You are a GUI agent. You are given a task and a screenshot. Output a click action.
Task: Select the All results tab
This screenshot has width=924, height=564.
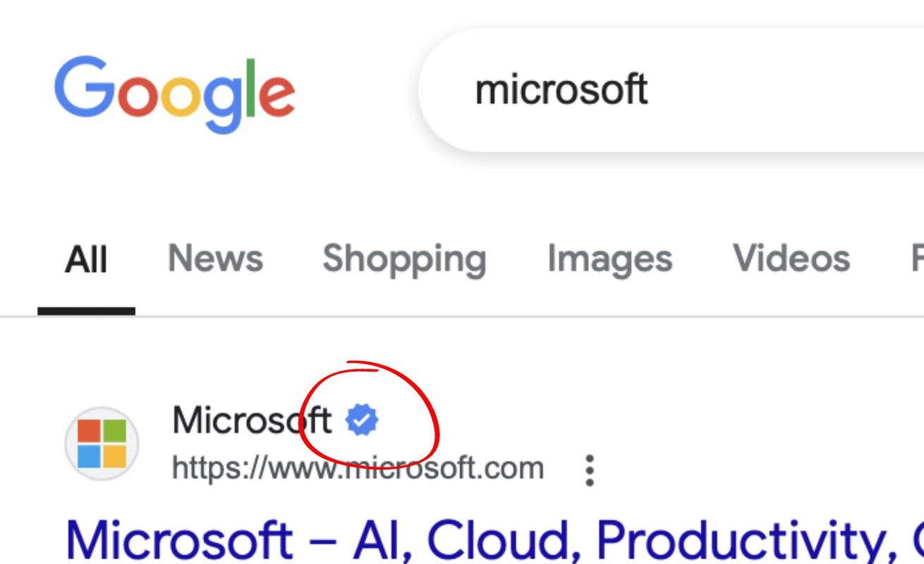[x=86, y=259]
